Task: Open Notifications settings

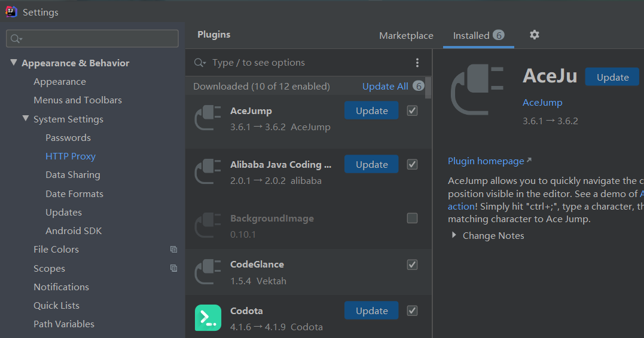Action: [x=61, y=287]
